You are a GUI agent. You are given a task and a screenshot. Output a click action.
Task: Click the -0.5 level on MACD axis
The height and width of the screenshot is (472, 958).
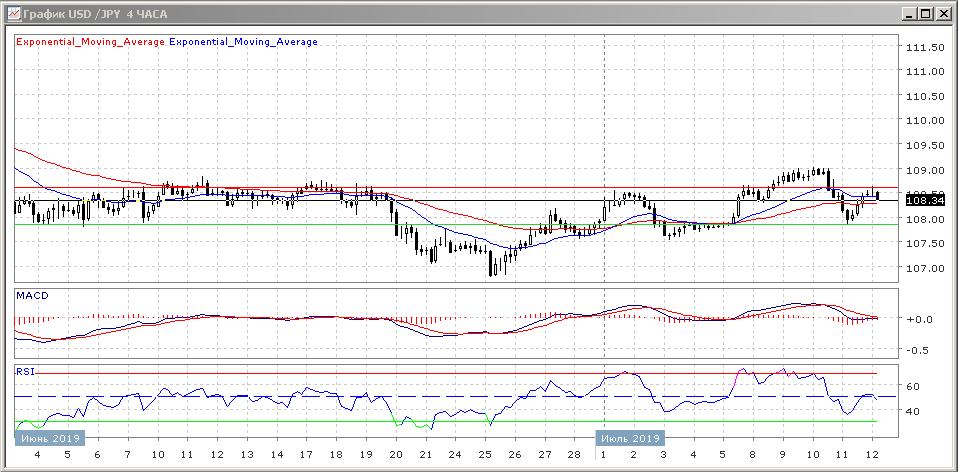point(919,350)
